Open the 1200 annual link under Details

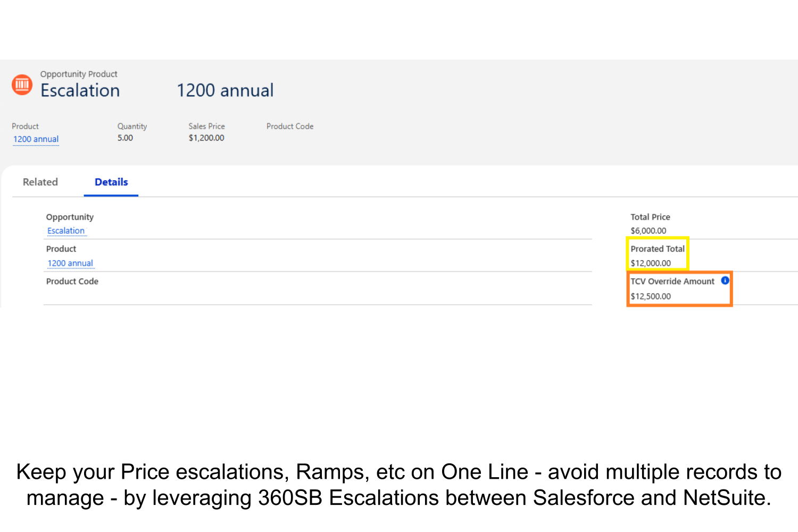pyautogui.click(x=70, y=263)
